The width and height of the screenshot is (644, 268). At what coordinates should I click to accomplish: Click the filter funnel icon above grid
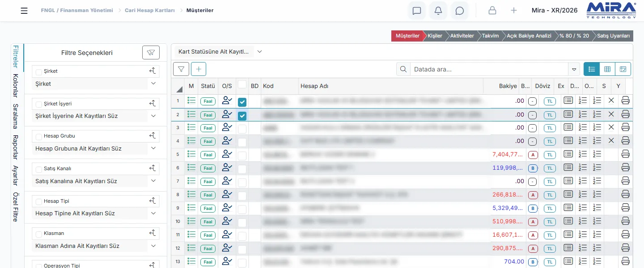click(x=181, y=69)
